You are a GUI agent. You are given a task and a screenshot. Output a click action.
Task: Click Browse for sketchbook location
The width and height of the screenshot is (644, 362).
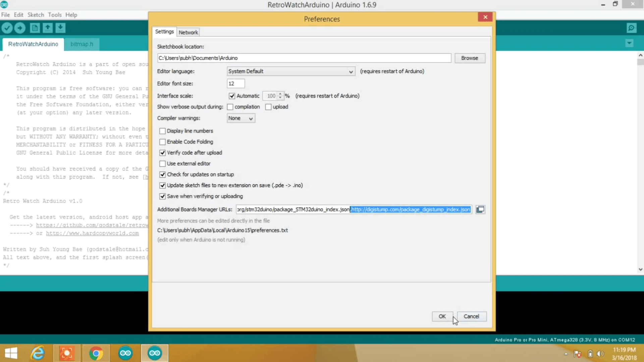tap(469, 58)
